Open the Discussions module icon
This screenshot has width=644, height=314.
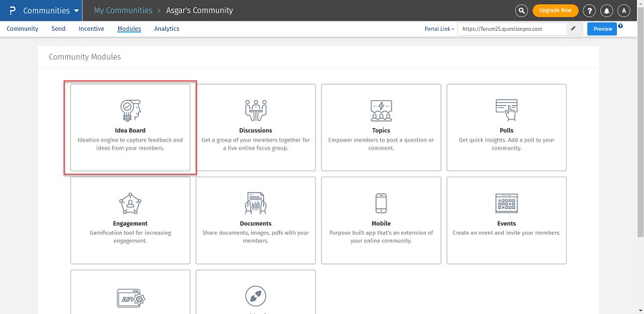[x=255, y=109]
